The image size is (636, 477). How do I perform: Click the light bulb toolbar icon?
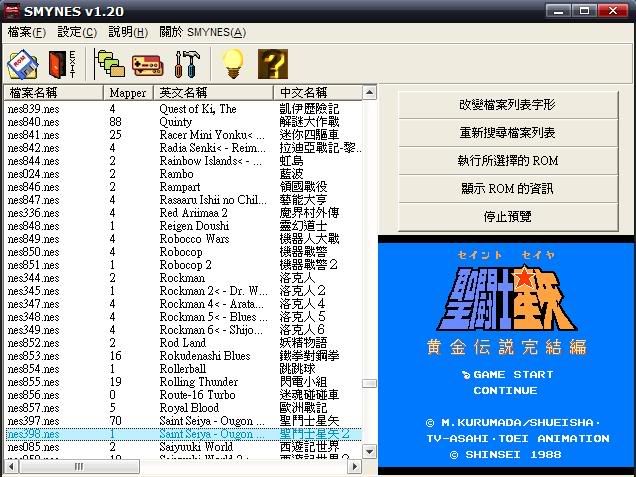232,64
